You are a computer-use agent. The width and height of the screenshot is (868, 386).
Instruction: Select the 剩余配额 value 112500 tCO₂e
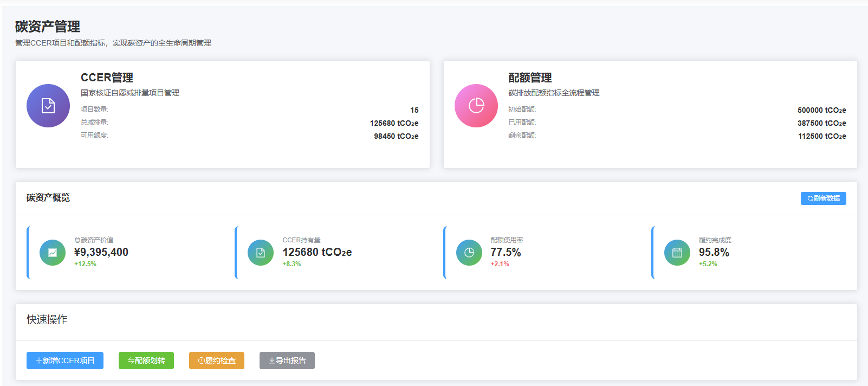pos(822,136)
